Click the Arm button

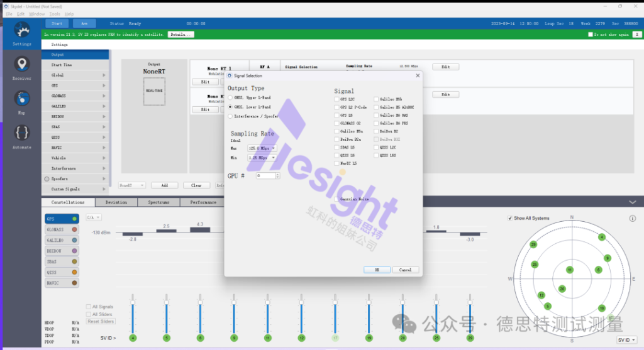[84, 23]
